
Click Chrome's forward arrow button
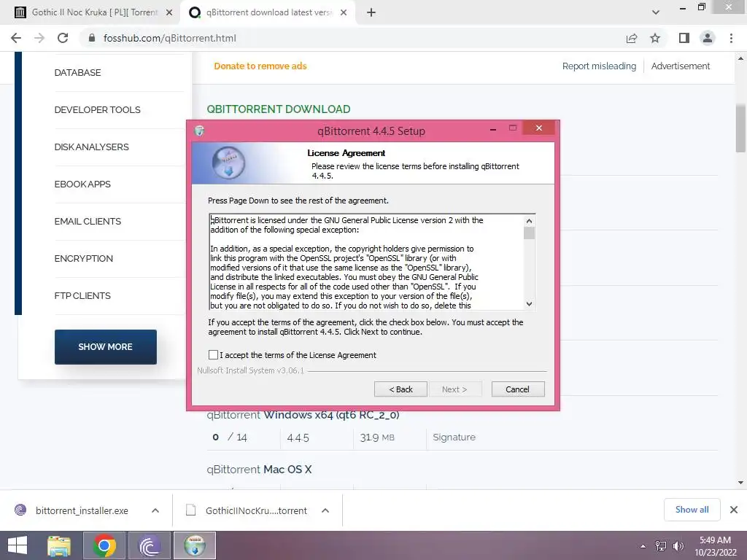pyautogui.click(x=39, y=38)
